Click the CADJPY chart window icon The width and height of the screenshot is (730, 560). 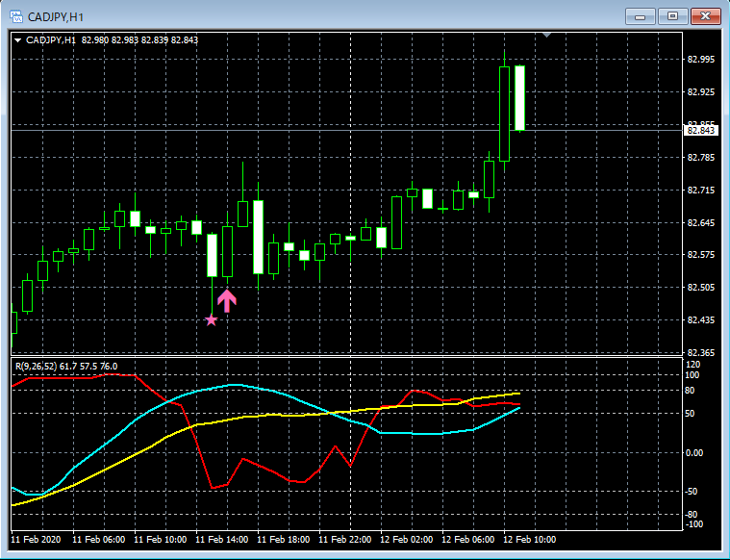point(15,17)
